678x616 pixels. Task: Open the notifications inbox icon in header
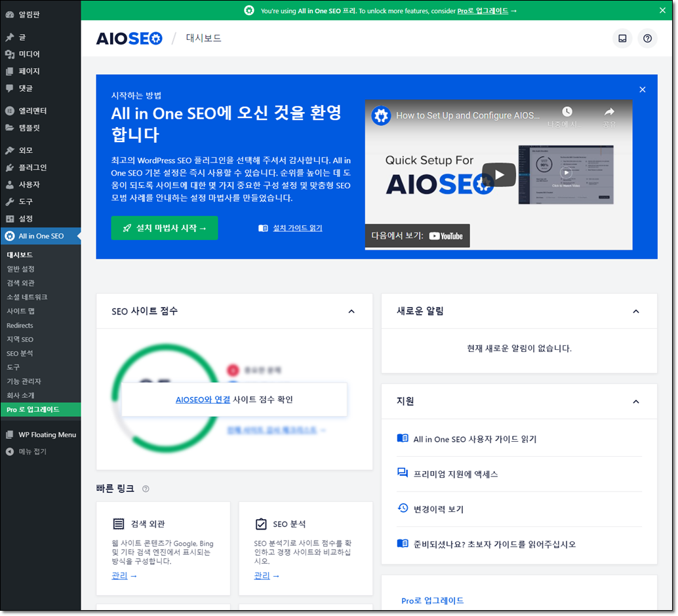tap(622, 39)
